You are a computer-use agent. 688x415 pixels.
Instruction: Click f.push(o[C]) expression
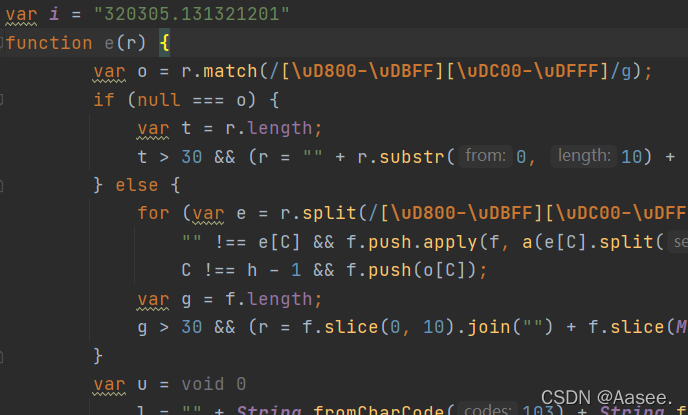pos(412,270)
